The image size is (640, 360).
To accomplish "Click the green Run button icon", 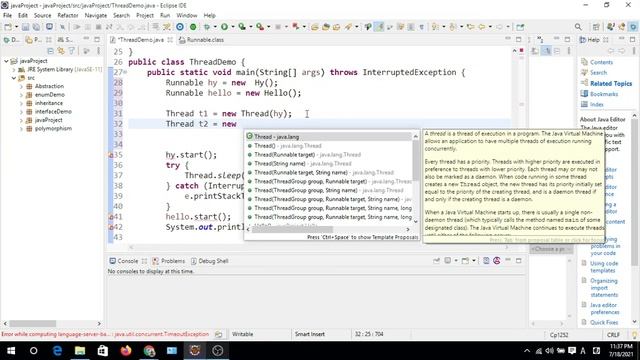I will (x=224, y=27).
